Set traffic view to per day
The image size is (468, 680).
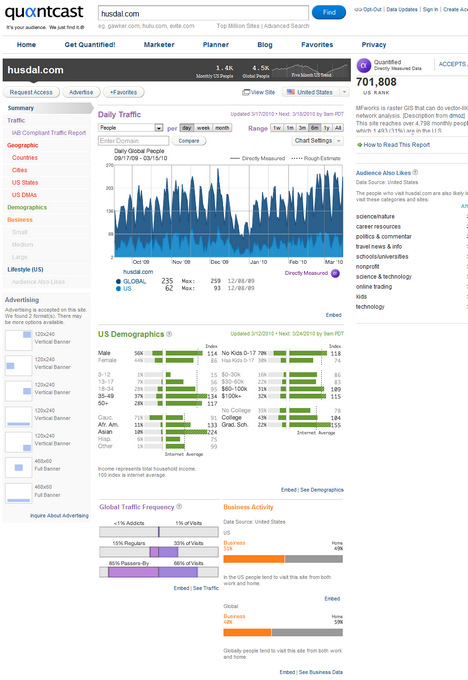[x=187, y=128]
